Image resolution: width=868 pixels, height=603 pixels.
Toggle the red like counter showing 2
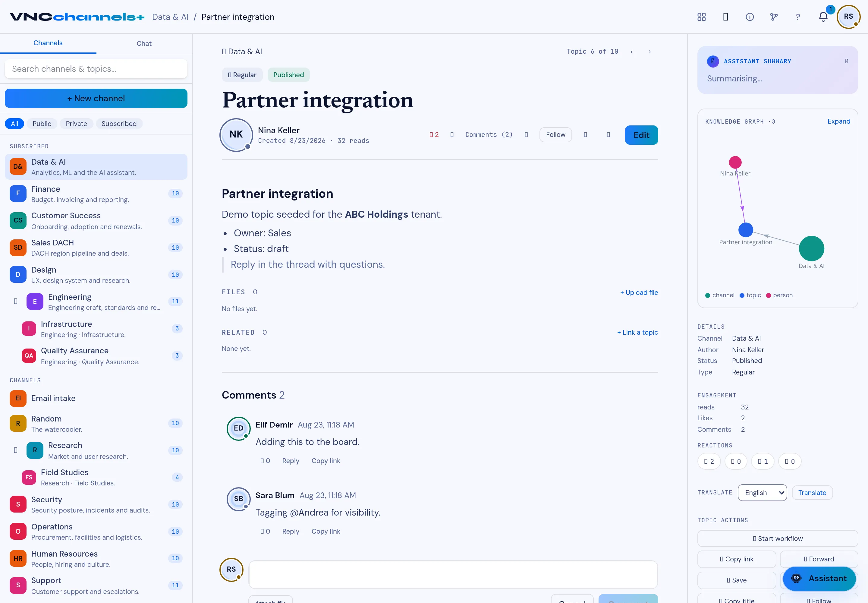[434, 135]
